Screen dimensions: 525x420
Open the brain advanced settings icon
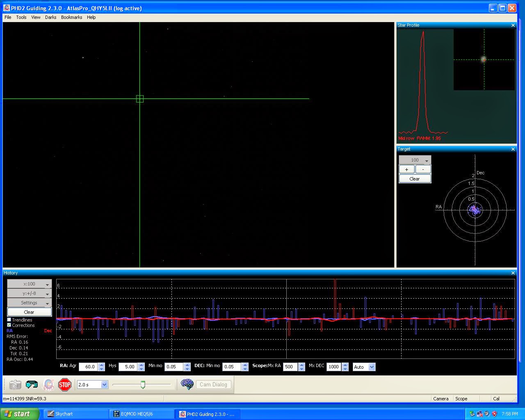(187, 384)
